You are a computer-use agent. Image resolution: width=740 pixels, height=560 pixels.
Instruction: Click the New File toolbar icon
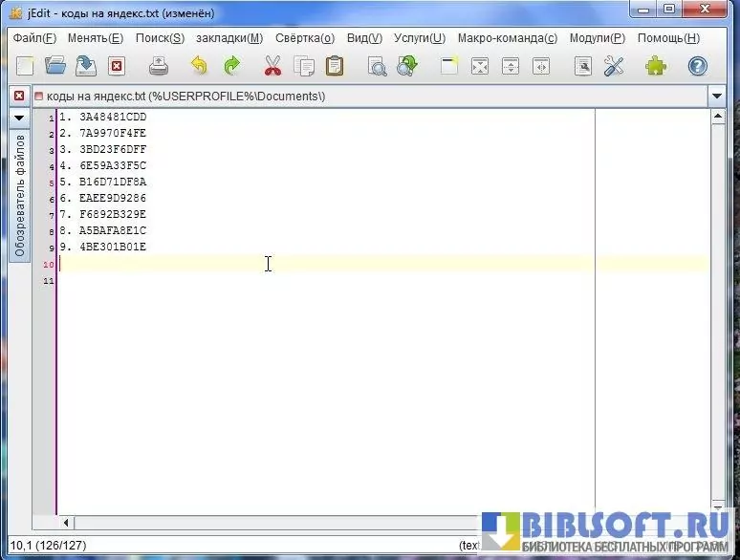[25, 66]
